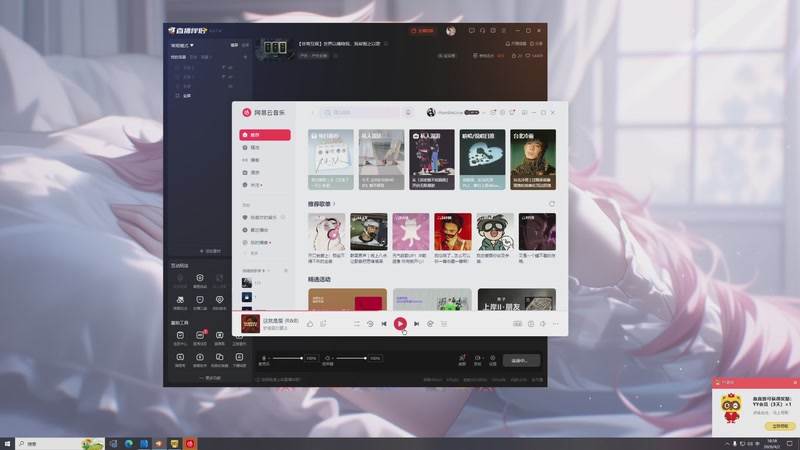Switch to 横屏 tab in streaming app
This screenshot has height=450, width=800.
click(x=234, y=45)
